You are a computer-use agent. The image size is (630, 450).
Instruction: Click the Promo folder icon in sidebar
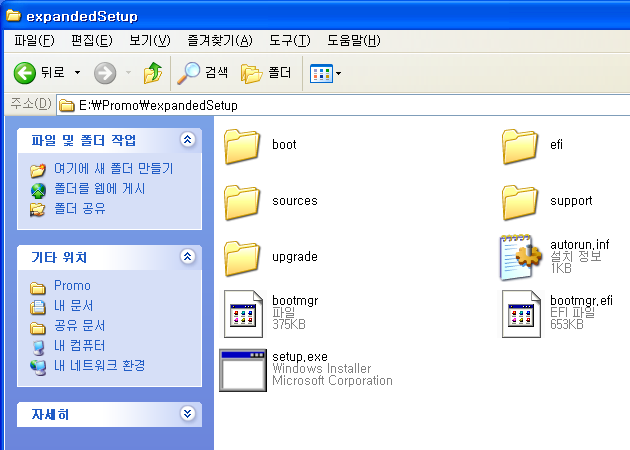tap(38, 288)
